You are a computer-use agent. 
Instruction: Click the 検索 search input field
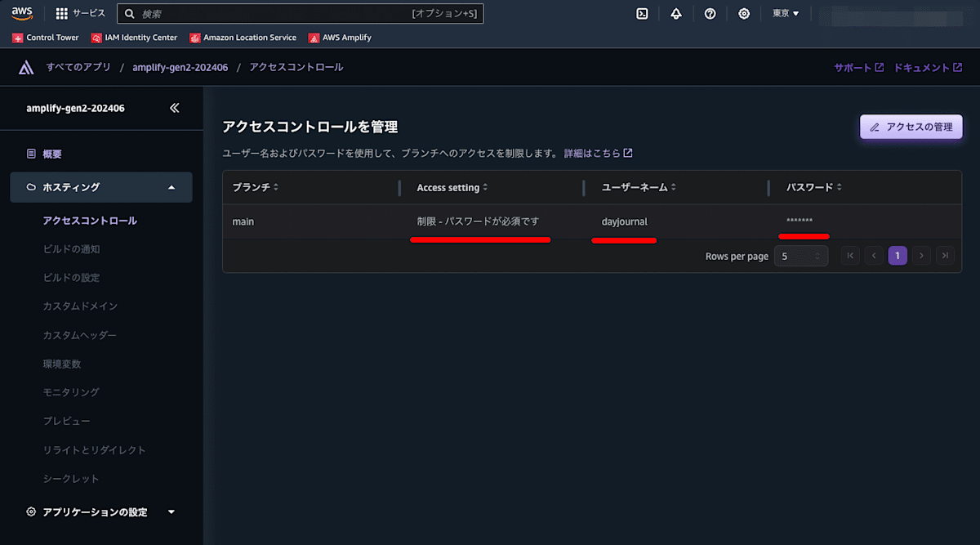pyautogui.click(x=301, y=13)
